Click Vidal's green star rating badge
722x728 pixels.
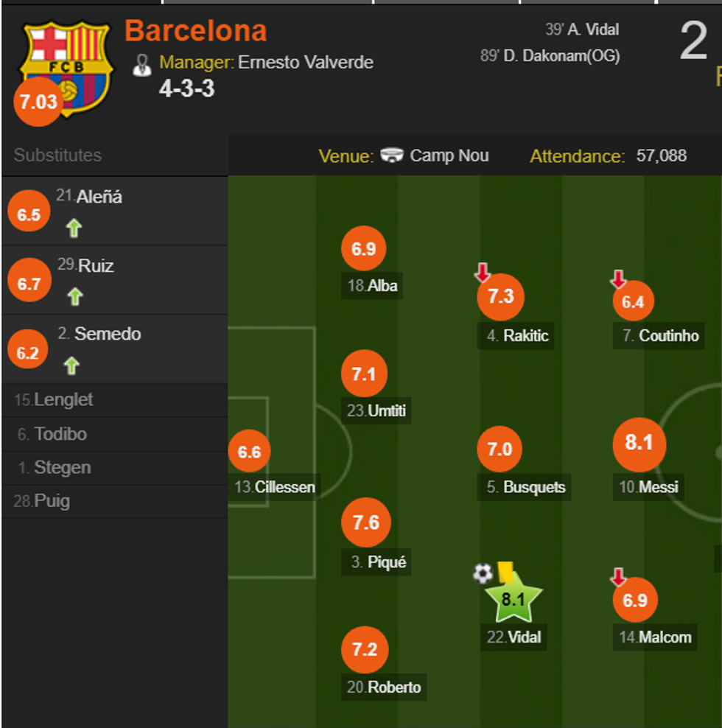pos(513,598)
